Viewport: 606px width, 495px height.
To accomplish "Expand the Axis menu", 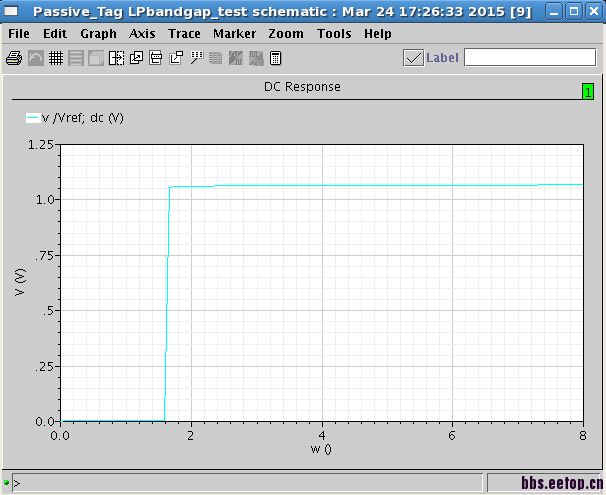I will (142, 34).
